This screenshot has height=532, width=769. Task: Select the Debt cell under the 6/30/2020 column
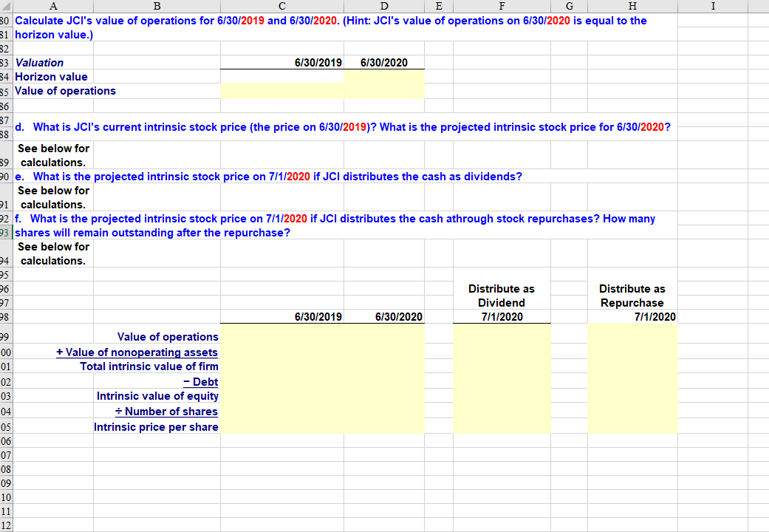point(384,381)
